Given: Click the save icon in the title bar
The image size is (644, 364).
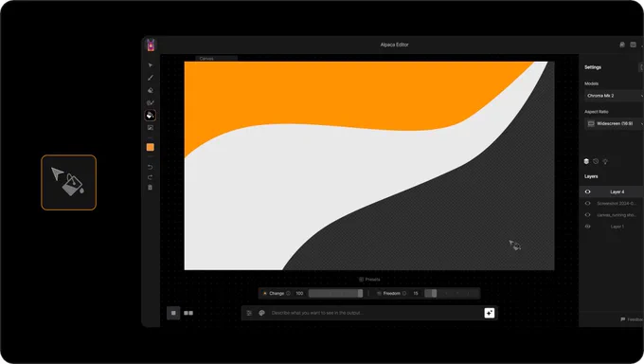Looking at the screenshot, I should pos(622,45).
